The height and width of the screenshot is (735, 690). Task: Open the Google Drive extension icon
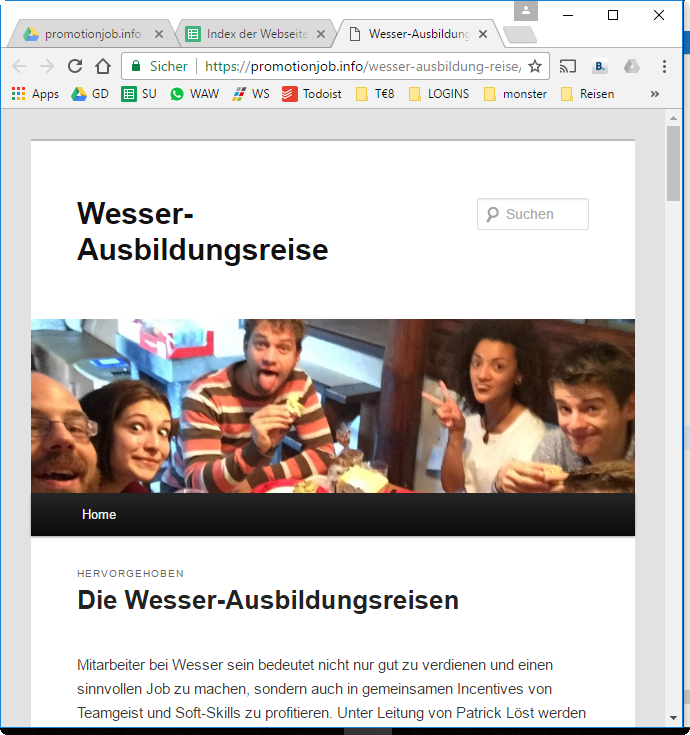pos(631,66)
